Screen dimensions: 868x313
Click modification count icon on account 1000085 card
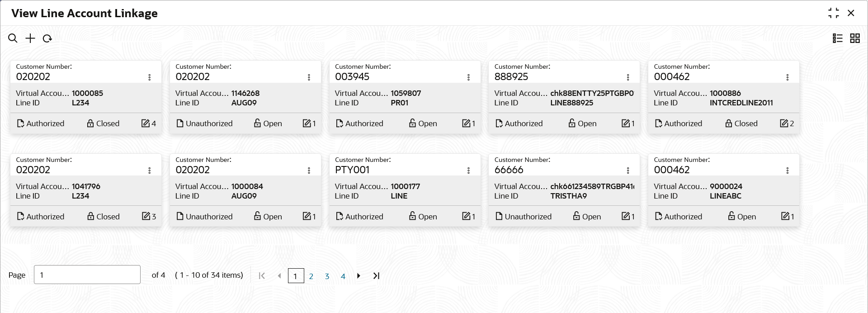(145, 123)
